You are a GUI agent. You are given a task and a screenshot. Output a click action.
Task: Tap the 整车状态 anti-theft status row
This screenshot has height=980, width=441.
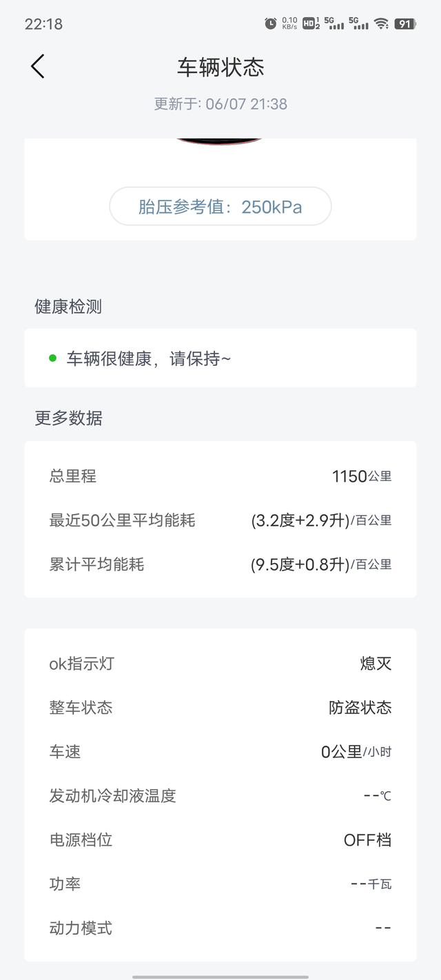pos(220,708)
